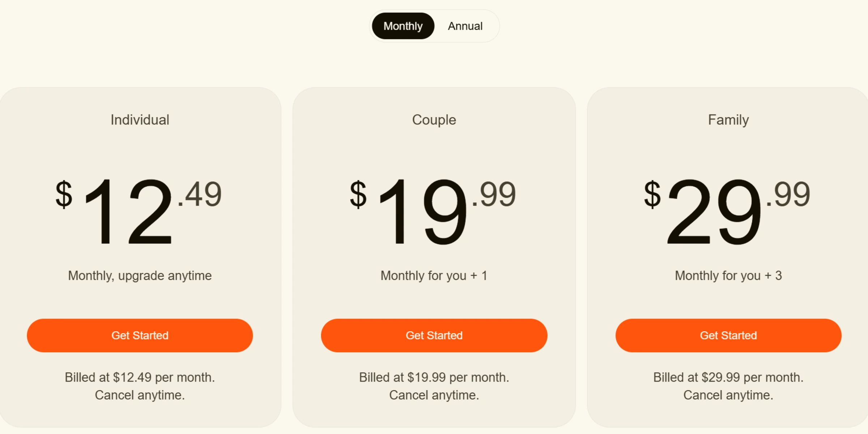
Task: Click Get Started on the Couple plan
Action: click(x=434, y=336)
